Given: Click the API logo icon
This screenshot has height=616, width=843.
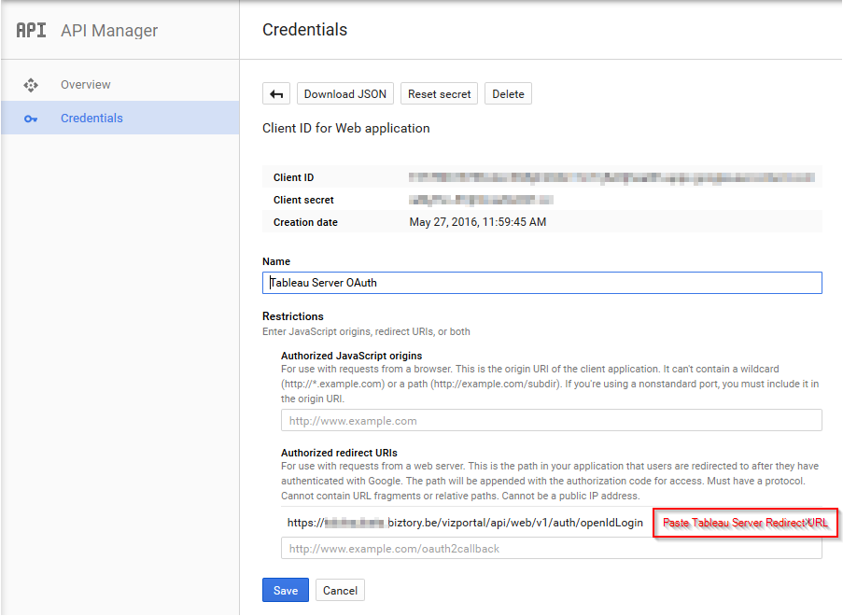Looking at the screenshot, I should 31,30.
